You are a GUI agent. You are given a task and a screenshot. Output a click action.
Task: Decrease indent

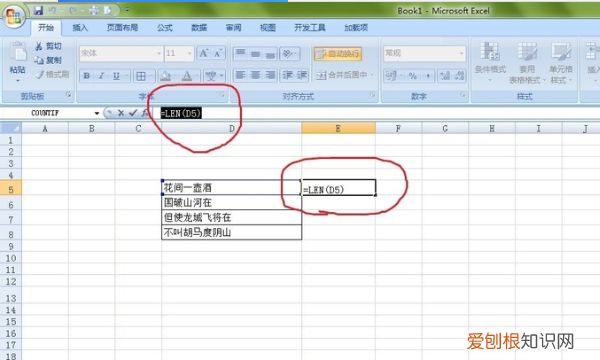coord(287,75)
